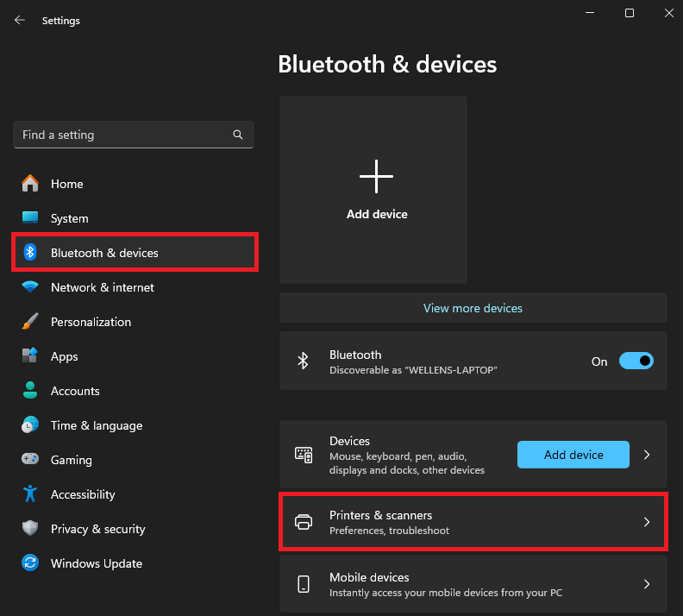Go to System settings

pos(134,218)
